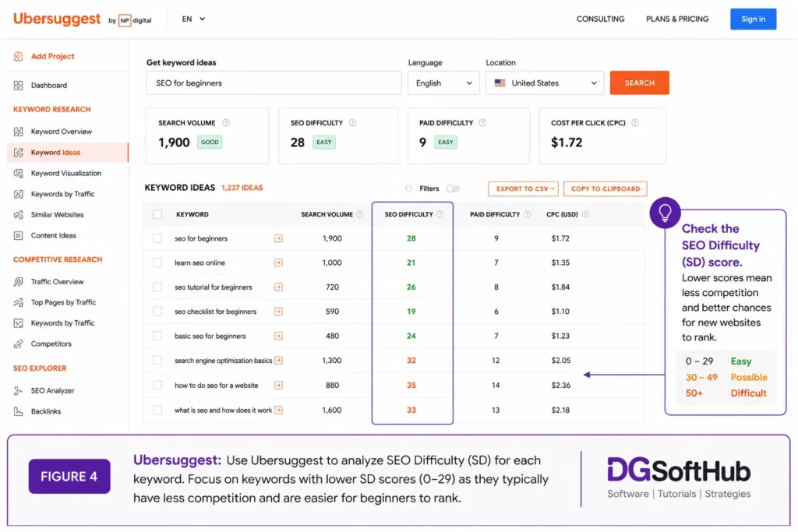798x532 pixels.
Task: Open details arrow for 'basic seo for beginners'
Action: click(x=278, y=336)
